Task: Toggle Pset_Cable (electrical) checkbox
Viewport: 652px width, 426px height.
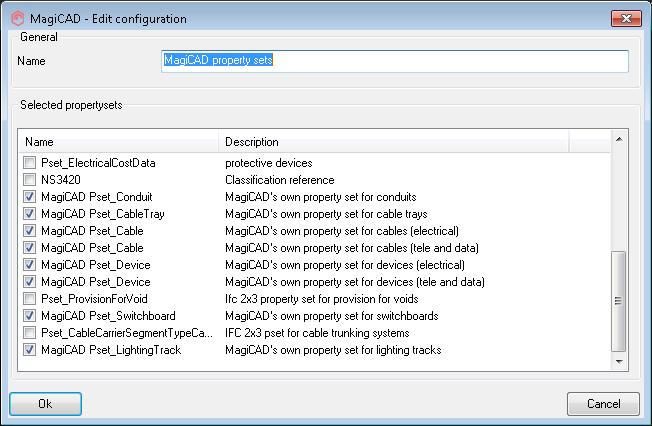Action: [x=30, y=231]
